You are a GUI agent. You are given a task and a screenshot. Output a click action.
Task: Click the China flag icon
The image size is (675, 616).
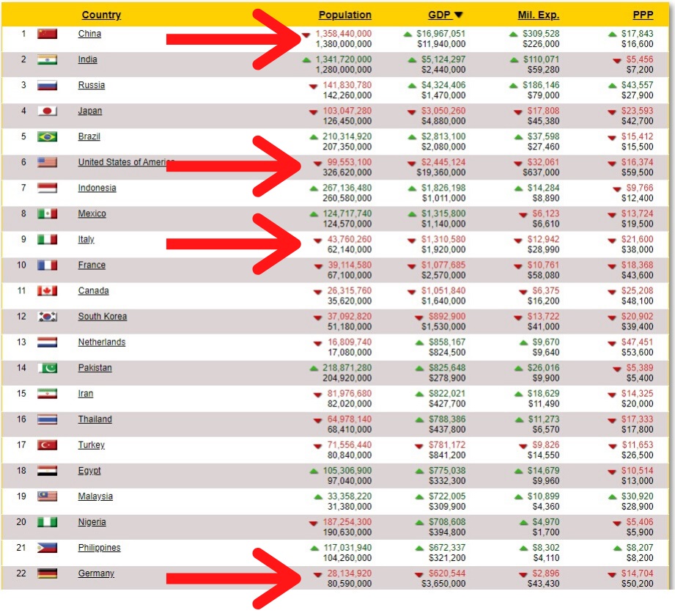[x=47, y=34]
